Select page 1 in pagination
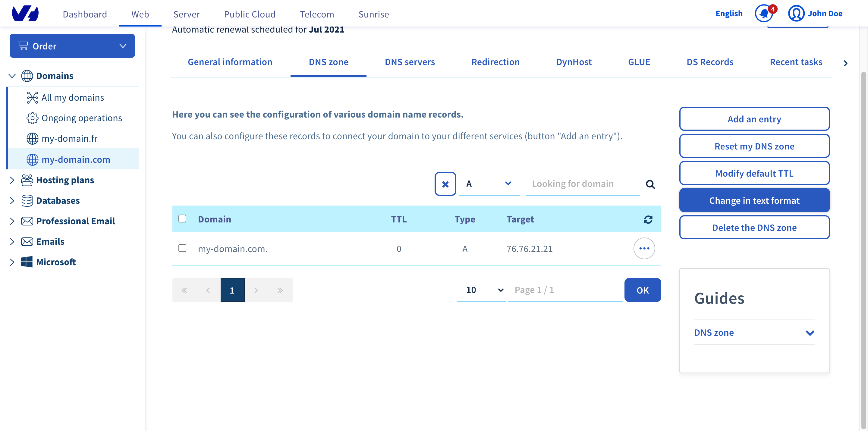This screenshot has height=431, width=868. pos(232,290)
